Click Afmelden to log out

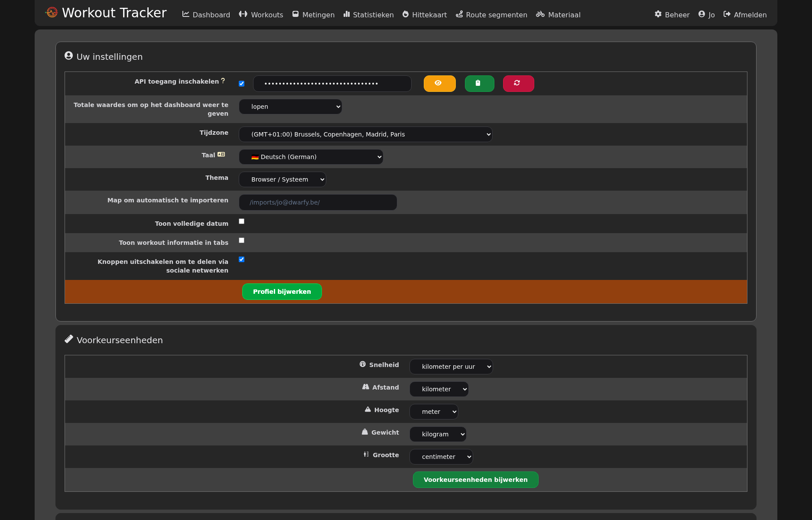[x=745, y=15]
